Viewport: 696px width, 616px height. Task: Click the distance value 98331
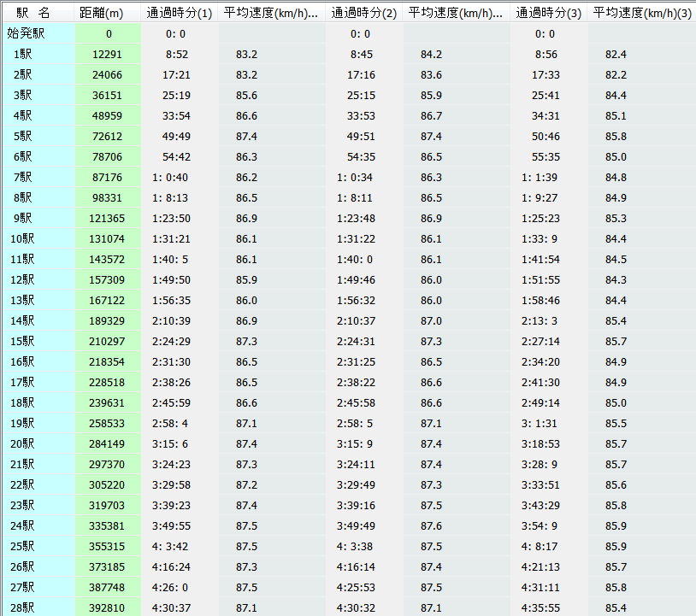(107, 198)
